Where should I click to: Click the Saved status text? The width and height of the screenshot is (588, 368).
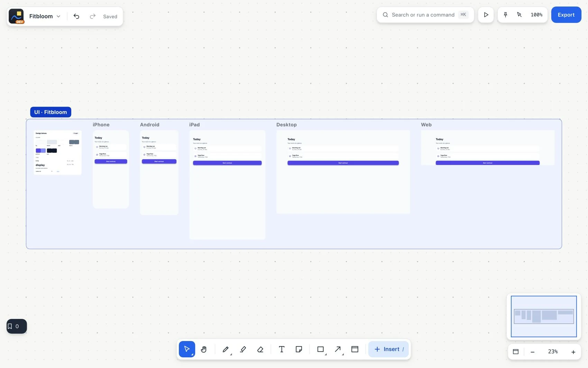[x=110, y=17]
